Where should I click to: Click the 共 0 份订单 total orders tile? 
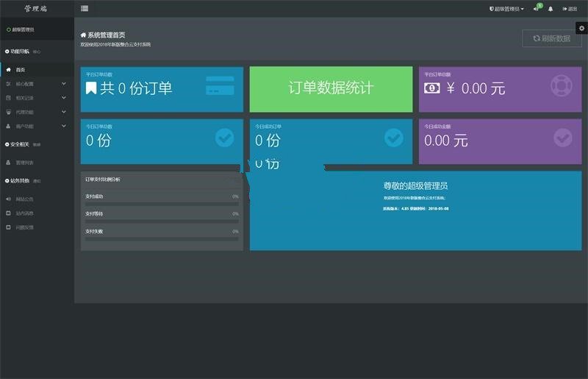tap(162, 89)
